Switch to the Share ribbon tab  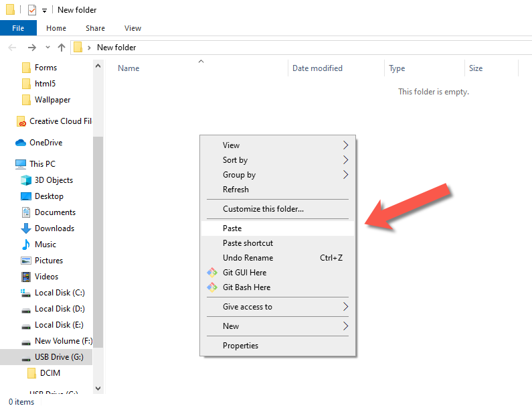coord(95,28)
